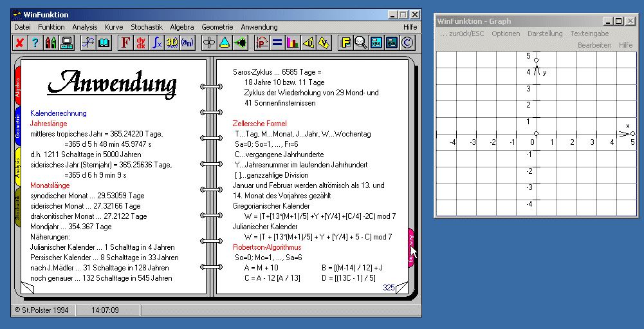Click the origin point on the graph
This screenshot has height=329, width=644.
pyautogui.click(x=536, y=134)
